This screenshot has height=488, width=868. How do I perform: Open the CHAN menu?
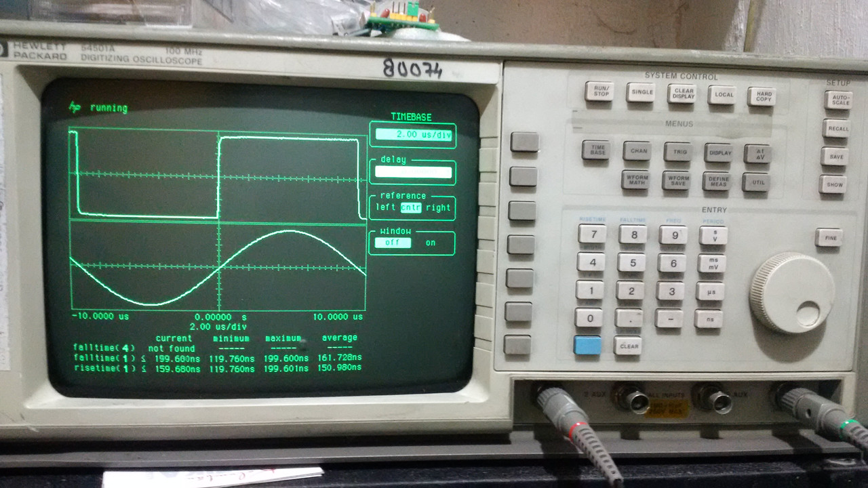pyautogui.click(x=637, y=151)
